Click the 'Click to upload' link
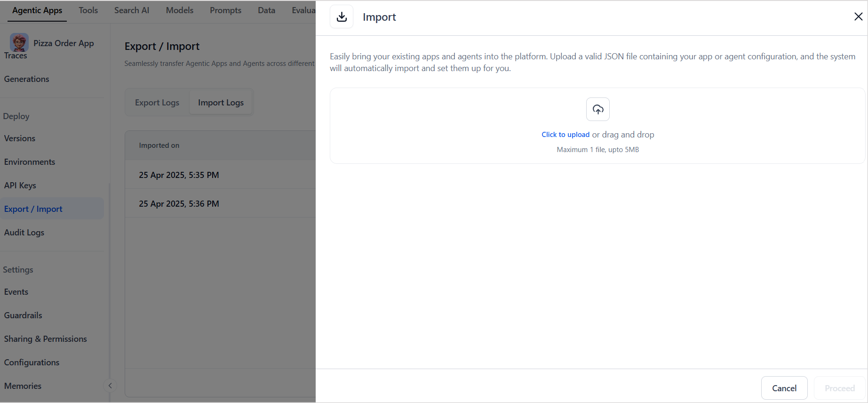 pyautogui.click(x=565, y=135)
